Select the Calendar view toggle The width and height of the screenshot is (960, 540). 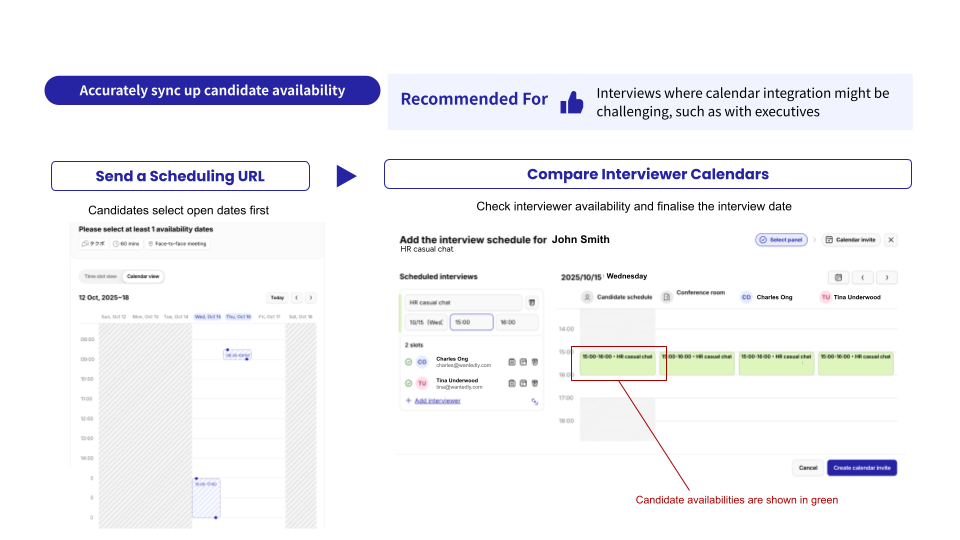click(142, 276)
